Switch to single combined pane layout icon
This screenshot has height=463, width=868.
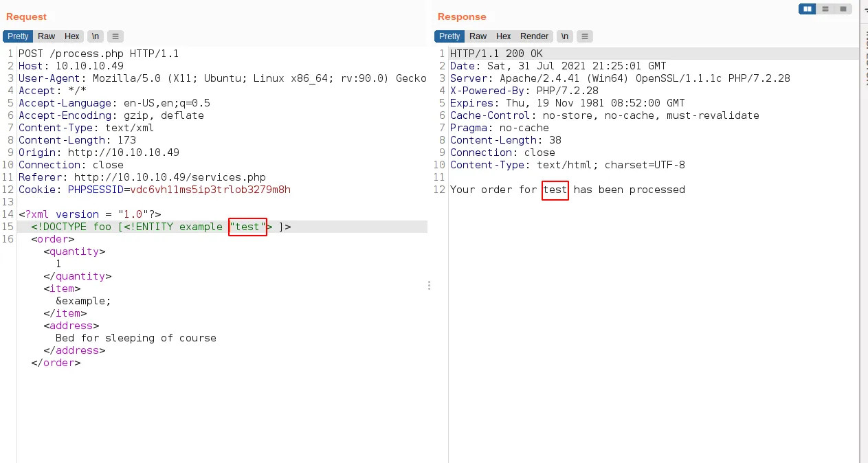coord(843,9)
